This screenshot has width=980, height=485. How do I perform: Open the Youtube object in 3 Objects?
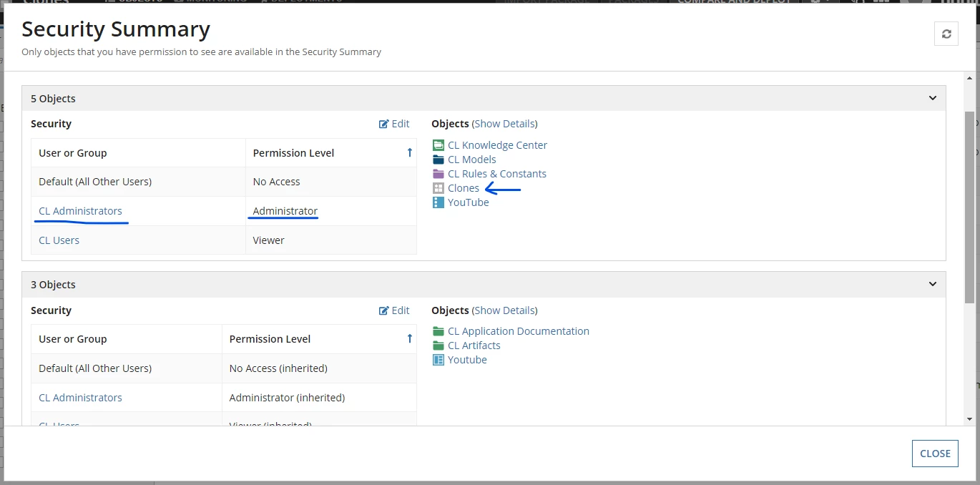(467, 360)
